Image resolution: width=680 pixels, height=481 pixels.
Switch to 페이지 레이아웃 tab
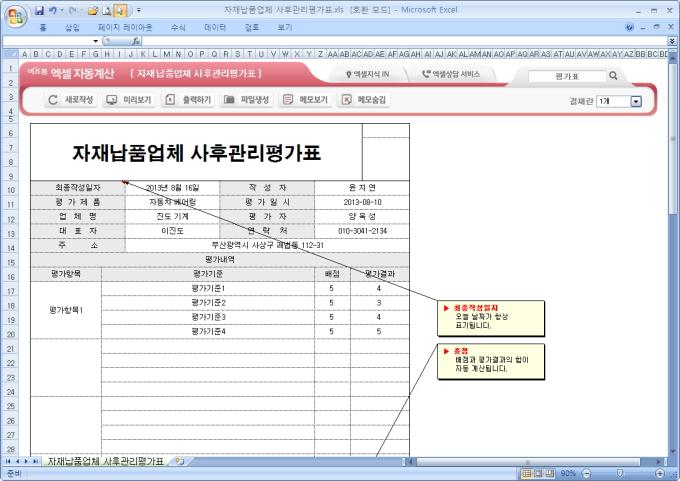tap(125, 28)
